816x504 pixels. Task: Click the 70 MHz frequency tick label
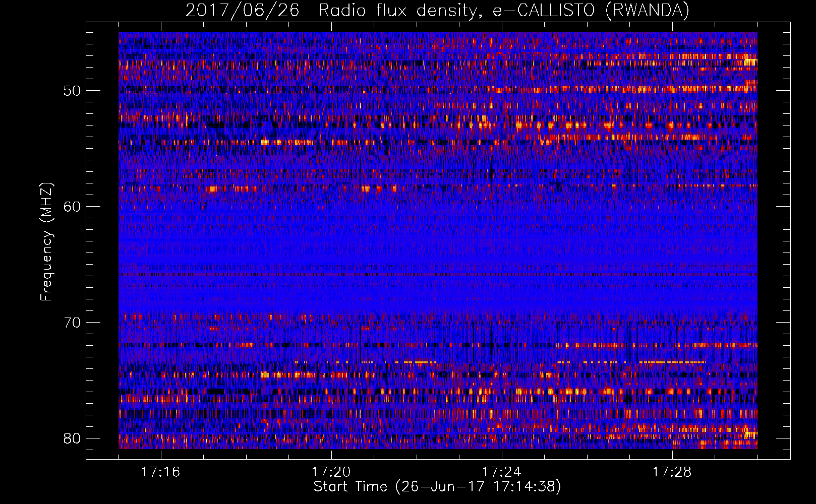click(x=72, y=323)
